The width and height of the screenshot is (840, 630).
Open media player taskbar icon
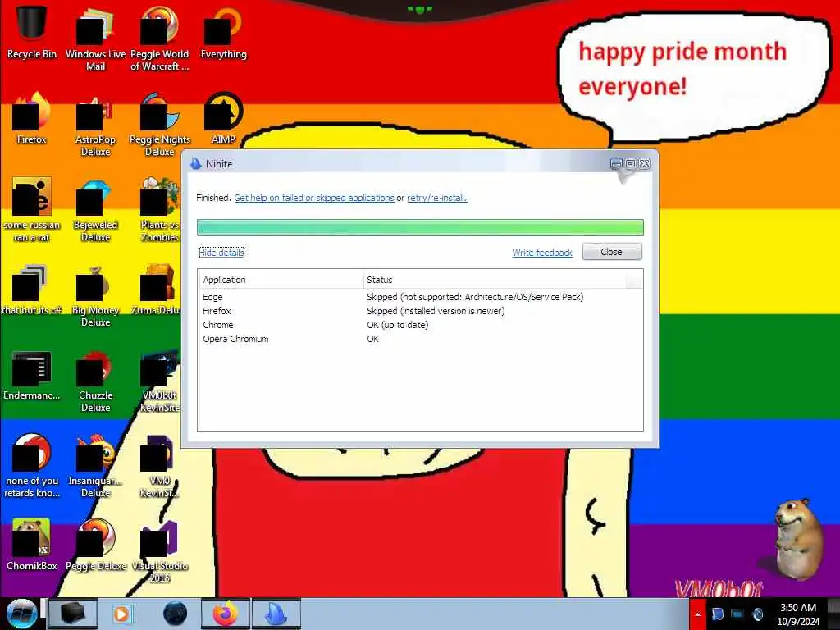click(x=121, y=614)
